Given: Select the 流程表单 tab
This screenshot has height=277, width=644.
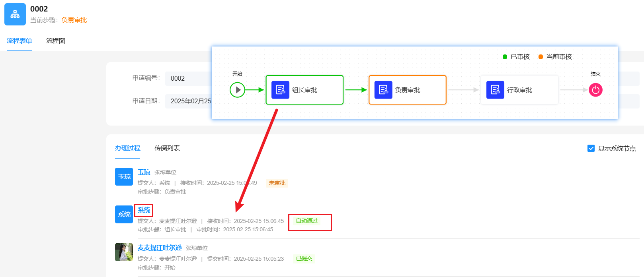Looking at the screenshot, I should tap(19, 41).
